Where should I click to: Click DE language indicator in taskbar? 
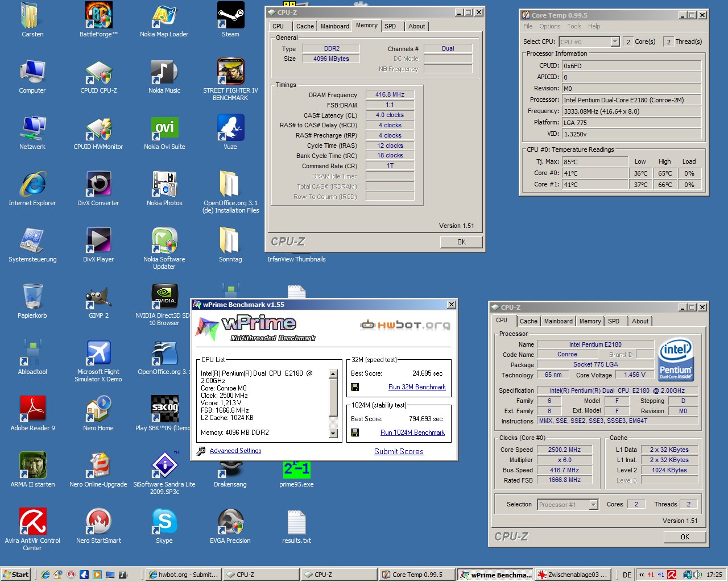click(x=627, y=575)
